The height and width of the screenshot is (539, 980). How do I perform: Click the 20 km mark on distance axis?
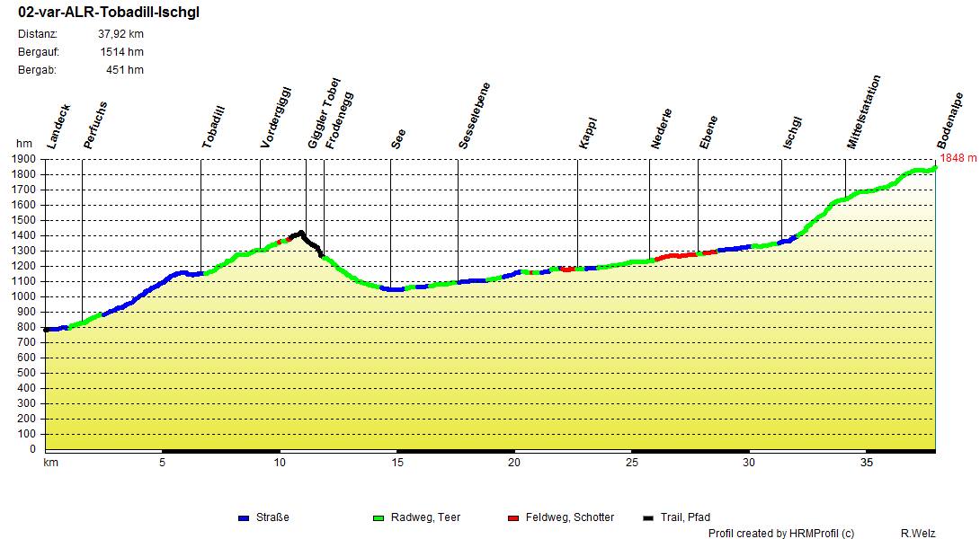[x=513, y=463]
